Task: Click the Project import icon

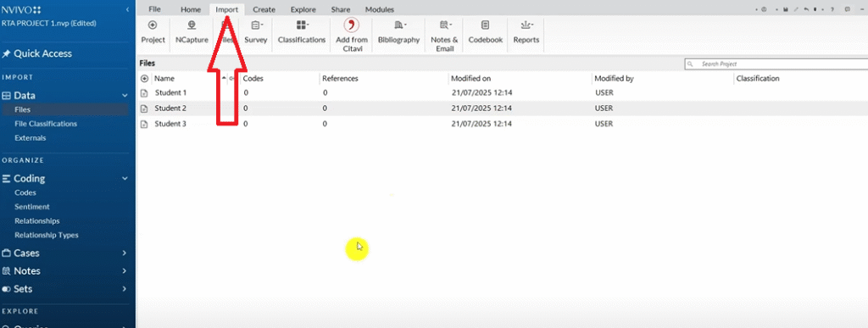Action: click(x=153, y=25)
